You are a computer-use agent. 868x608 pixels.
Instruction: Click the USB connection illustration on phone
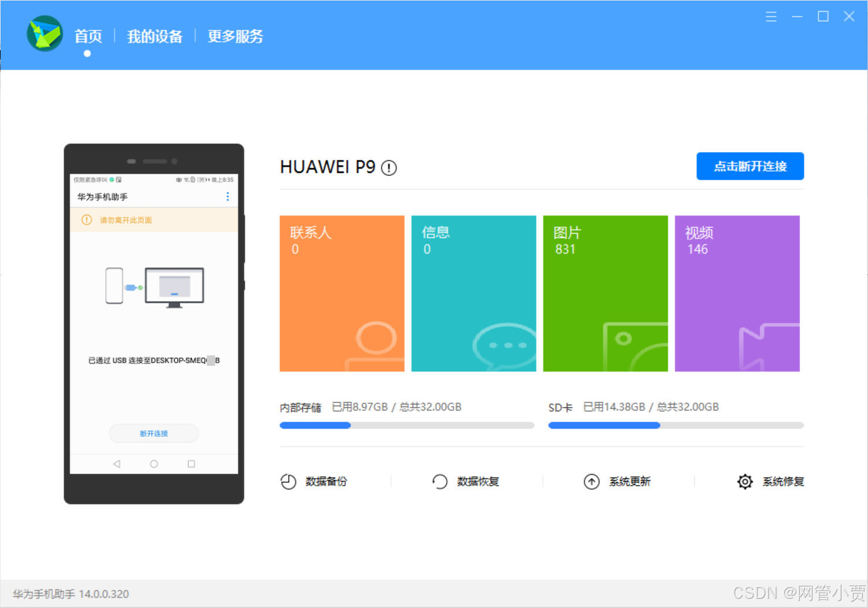tap(155, 287)
